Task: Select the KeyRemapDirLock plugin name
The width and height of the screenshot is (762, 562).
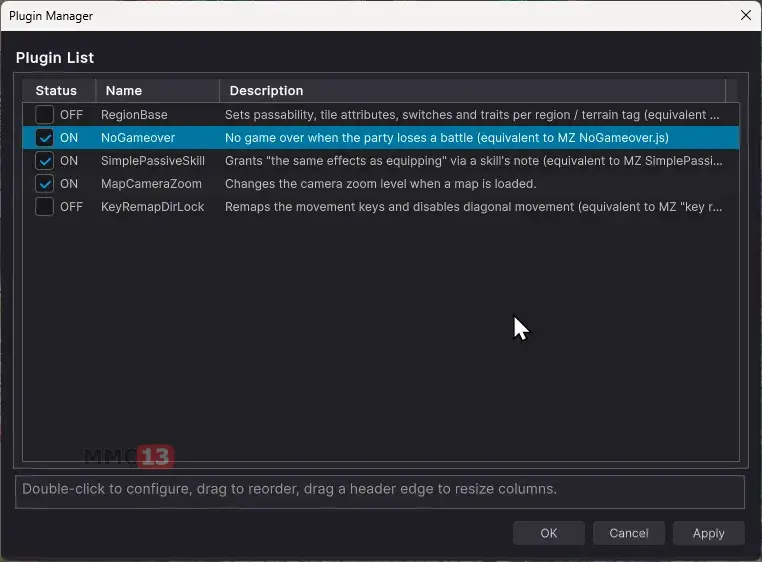Action: click(x=153, y=207)
